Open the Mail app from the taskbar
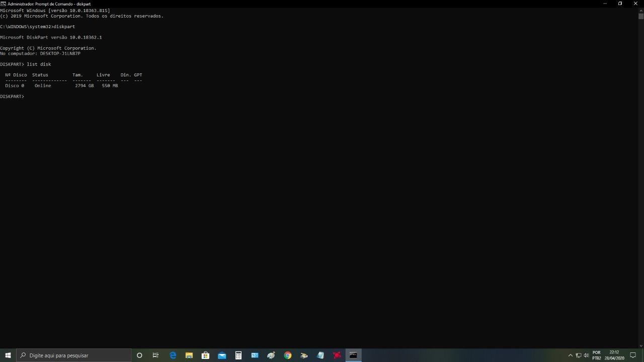 [x=222, y=355]
